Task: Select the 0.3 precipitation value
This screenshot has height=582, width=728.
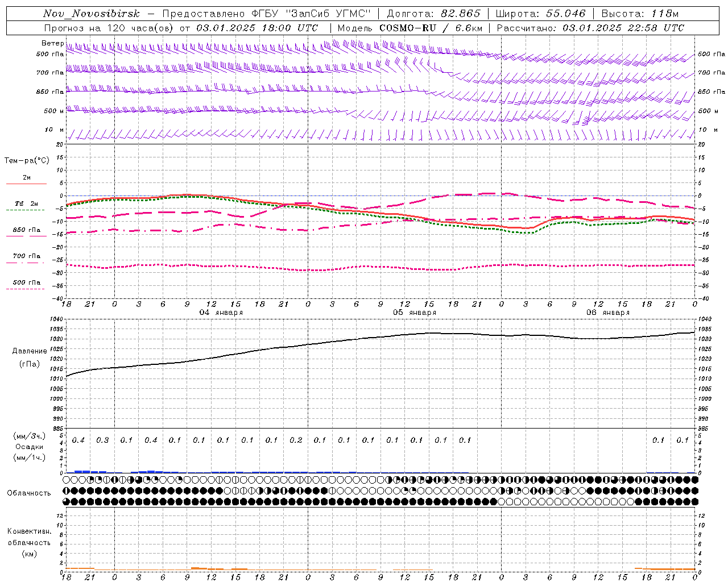Action: [102, 440]
